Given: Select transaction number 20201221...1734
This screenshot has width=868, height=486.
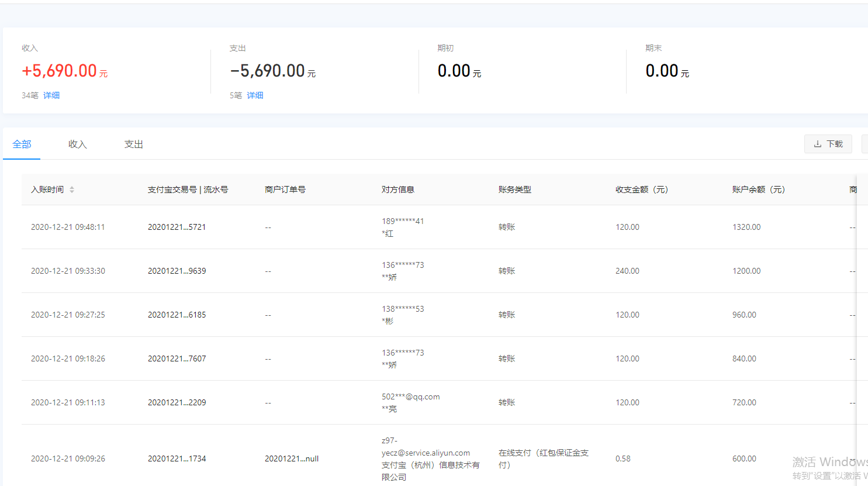Looking at the screenshot, I should [177, 459].
